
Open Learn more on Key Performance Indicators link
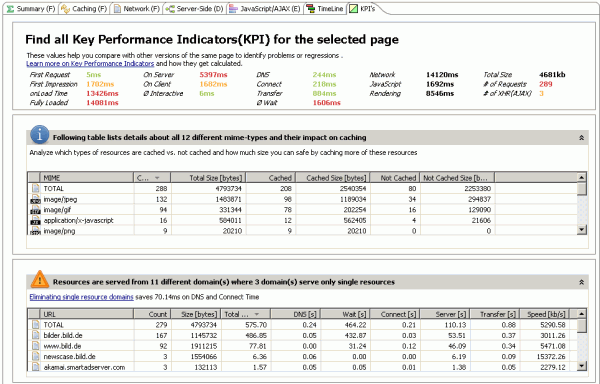click(90, 63)
